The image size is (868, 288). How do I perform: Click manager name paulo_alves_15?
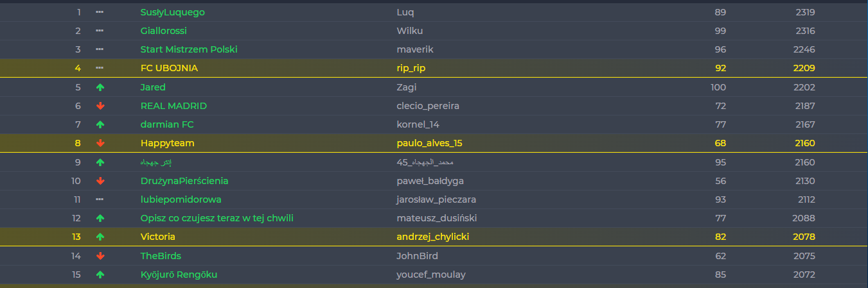[x=429, y=143]
